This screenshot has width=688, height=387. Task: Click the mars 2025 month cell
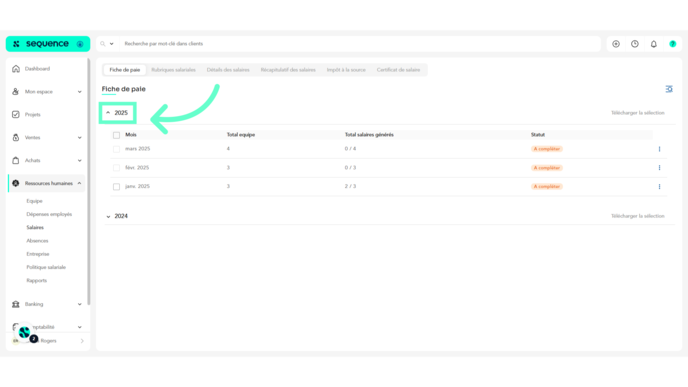click(137, 149)
